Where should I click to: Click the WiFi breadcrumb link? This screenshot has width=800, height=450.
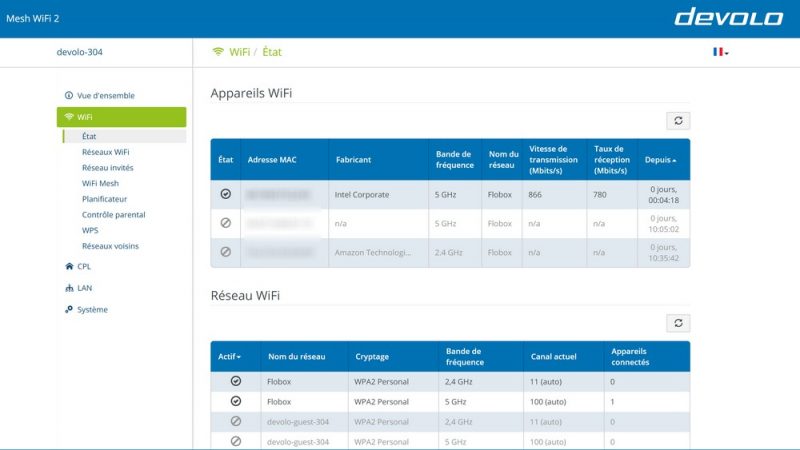[239, 52]
